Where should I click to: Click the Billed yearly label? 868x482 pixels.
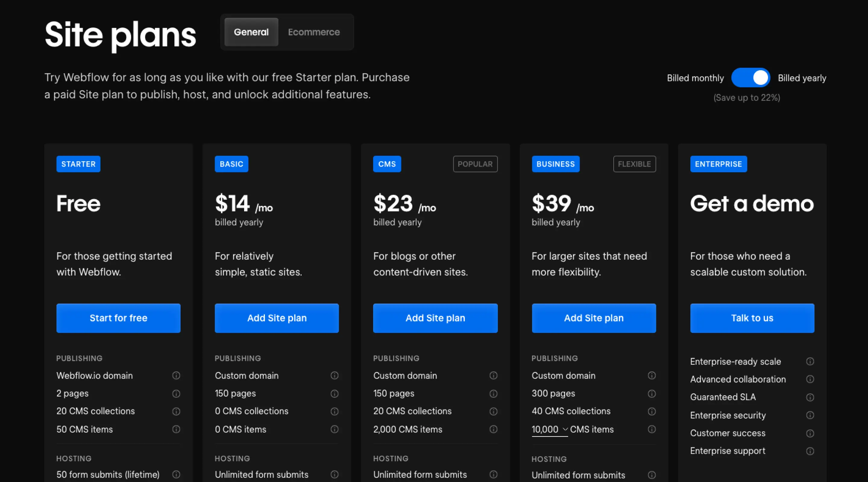pyautogui.click(x=802, y=78)
